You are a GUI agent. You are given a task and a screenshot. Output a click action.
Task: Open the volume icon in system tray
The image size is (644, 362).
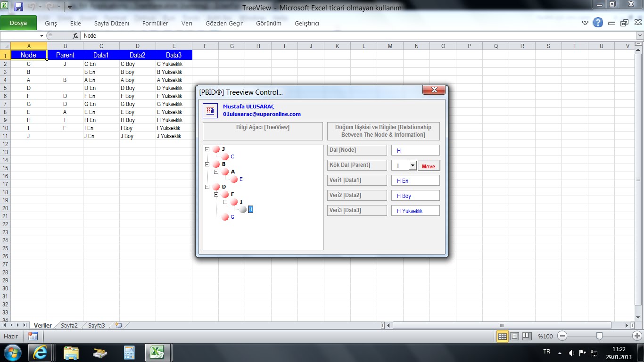[x=570, y=352]
